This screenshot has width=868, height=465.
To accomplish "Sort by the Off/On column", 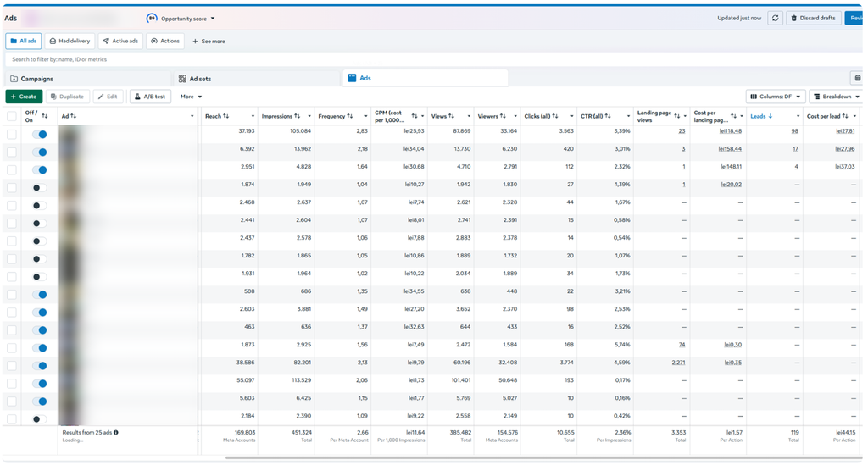I will click(x=45, y=116).
